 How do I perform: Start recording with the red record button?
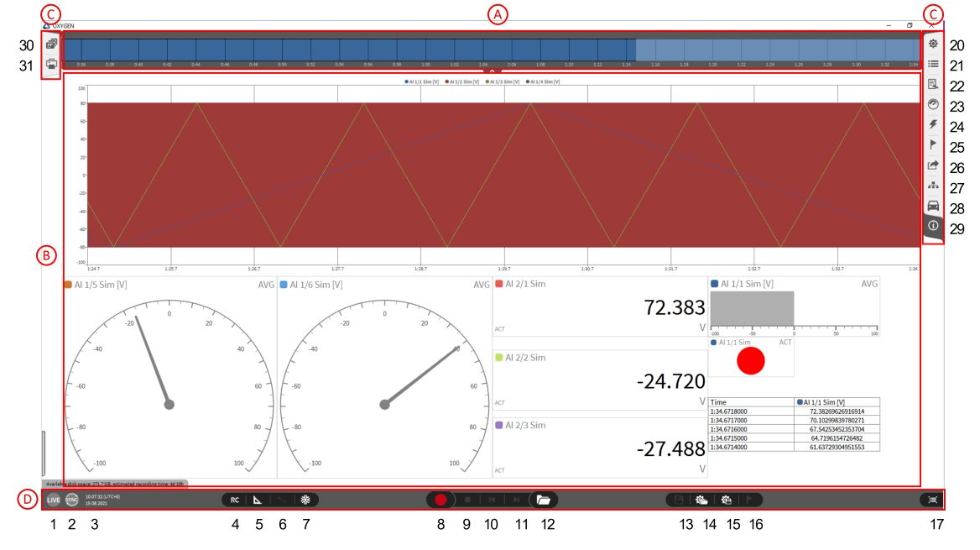pyautogui.click(x=440, y=500)
